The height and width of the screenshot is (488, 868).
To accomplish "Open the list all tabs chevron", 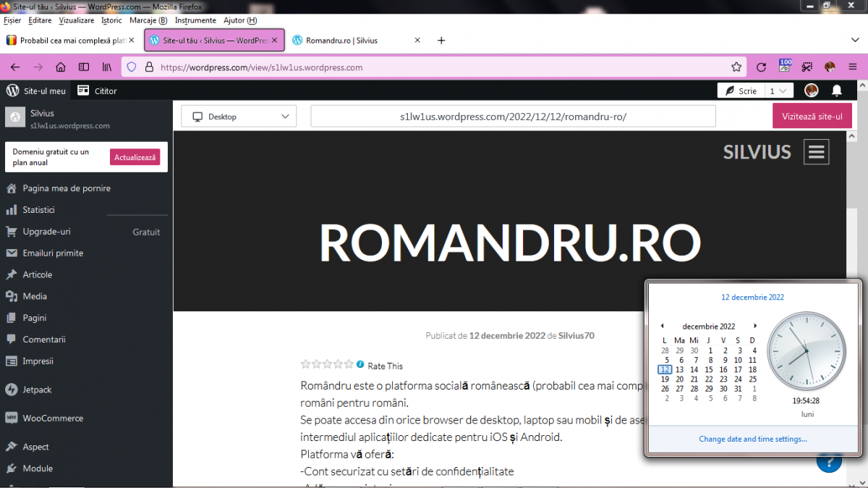I will pyautogui.click(x=854, y=41).
